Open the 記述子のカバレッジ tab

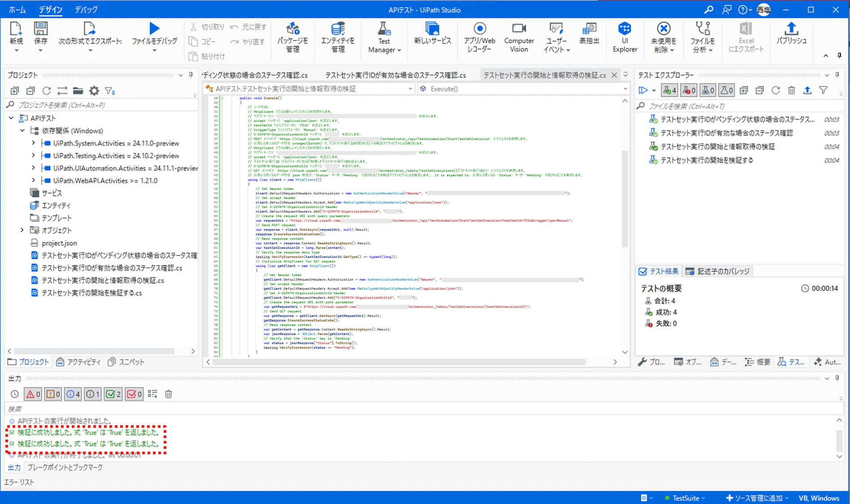(x=718, y=271)
